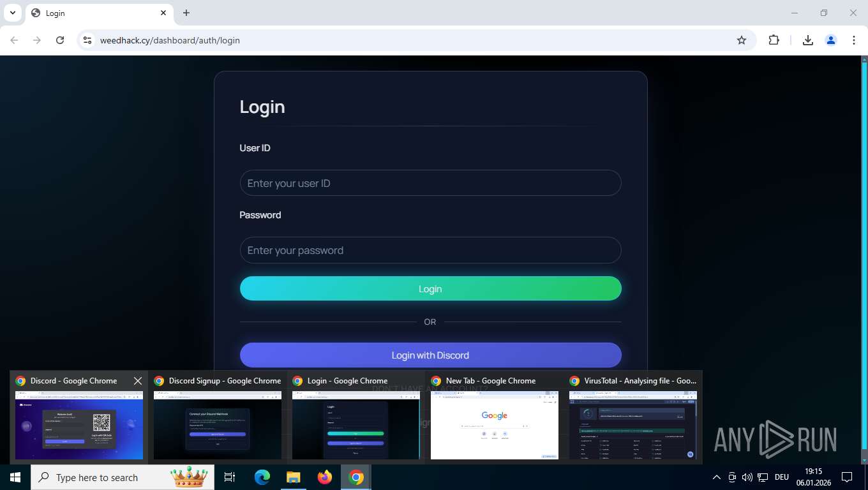Viewport: 868px width, 490px height.
Task: Show Chrome downloads
Action: click(x=807, y=40)
